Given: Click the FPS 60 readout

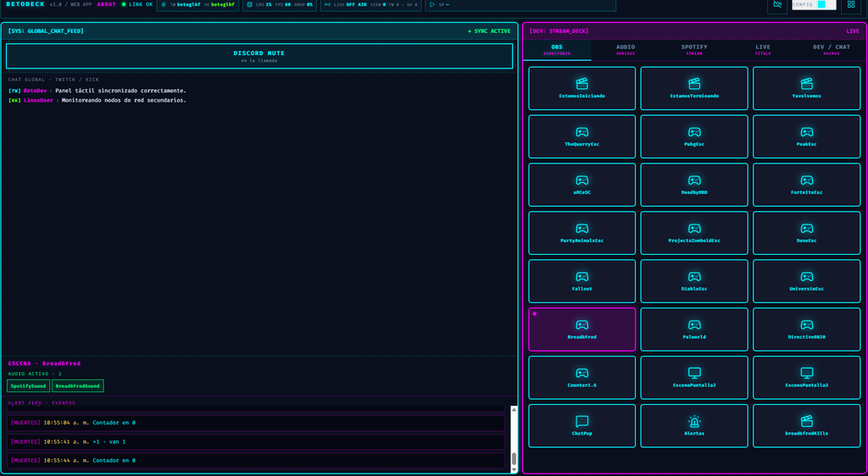Looking at the screenshot, I should point(283,4).
